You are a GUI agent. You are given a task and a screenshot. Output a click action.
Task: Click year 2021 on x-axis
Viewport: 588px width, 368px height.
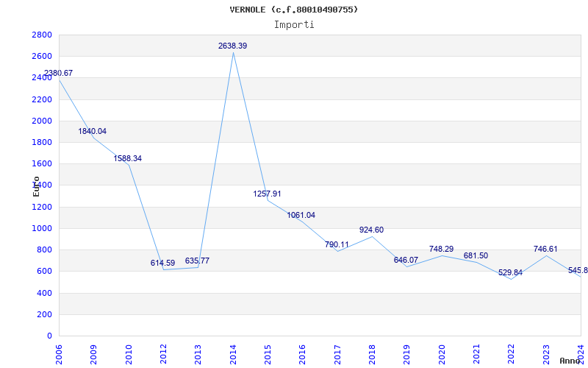click(x=476, y=355)
